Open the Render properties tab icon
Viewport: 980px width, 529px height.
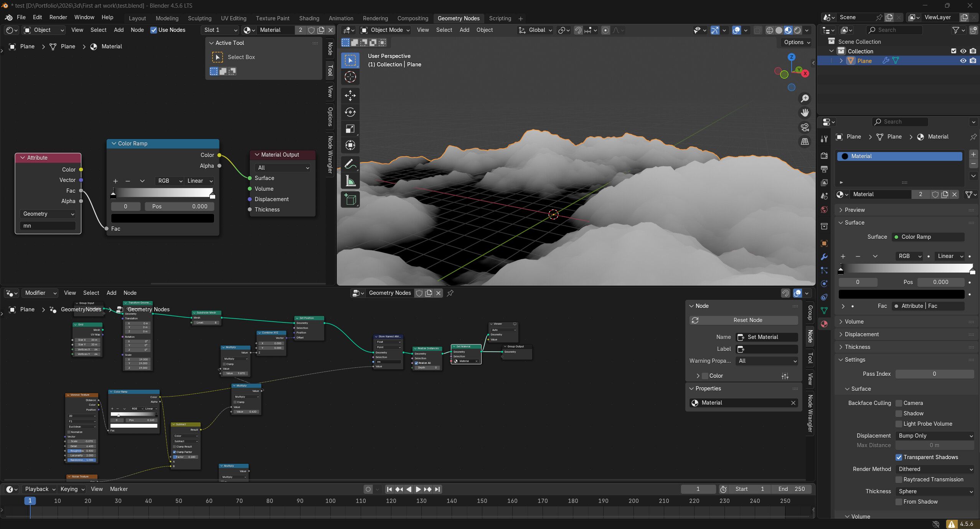point(824,155)
